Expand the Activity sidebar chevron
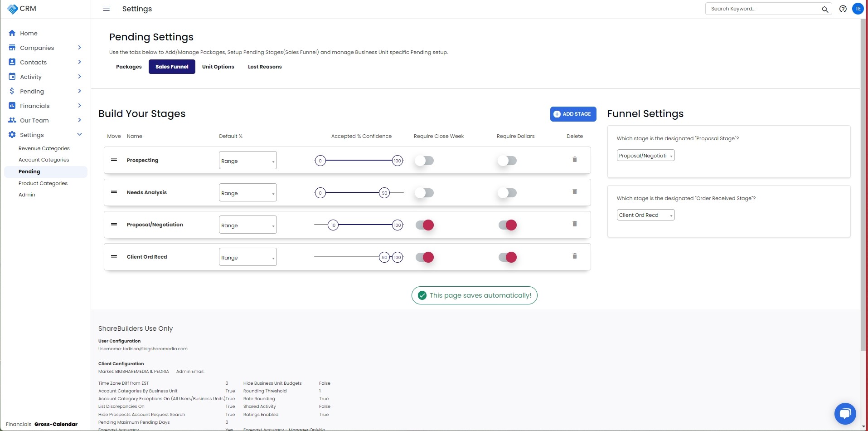The image size is (868, 431). (x=79, y=77)
